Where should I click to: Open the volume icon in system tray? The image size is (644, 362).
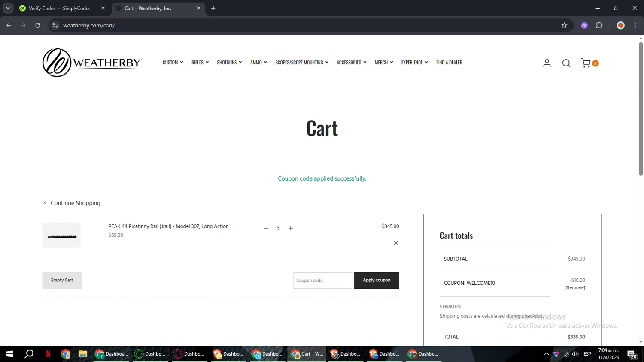575,354
